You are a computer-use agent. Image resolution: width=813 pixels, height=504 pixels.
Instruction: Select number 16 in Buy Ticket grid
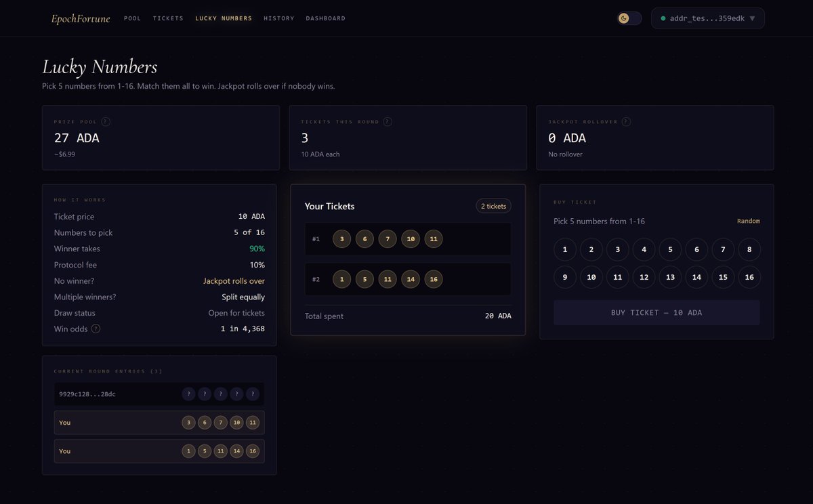749,277
